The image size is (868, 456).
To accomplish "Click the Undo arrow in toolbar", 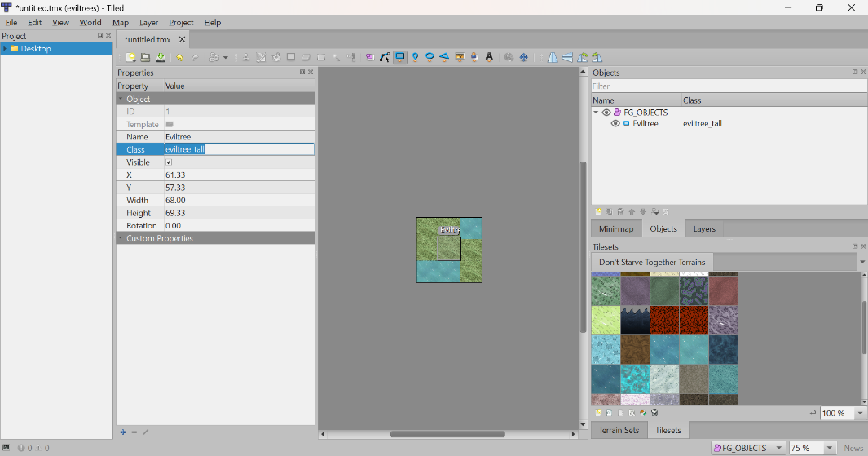I will pyautogui.click(x=179, y=58).
